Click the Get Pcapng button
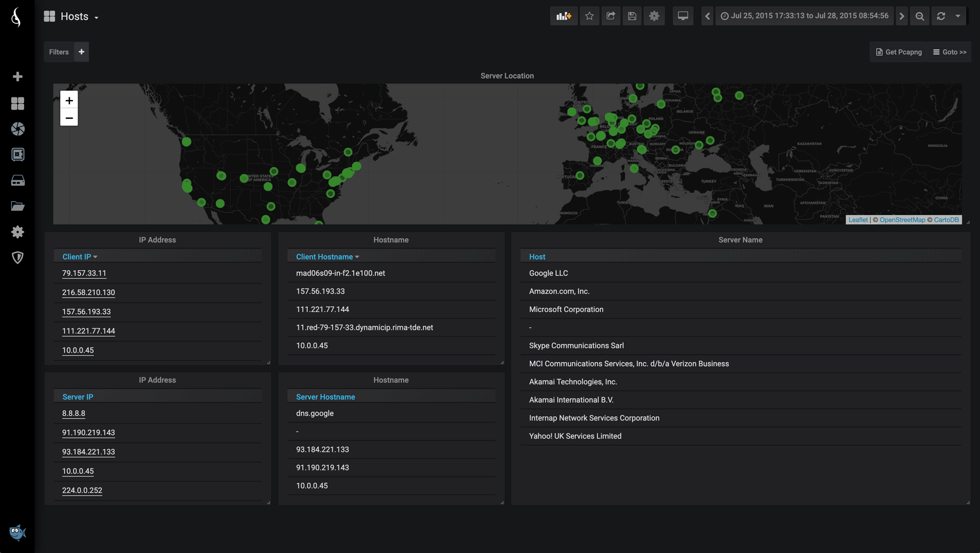 tap(899, 52)
